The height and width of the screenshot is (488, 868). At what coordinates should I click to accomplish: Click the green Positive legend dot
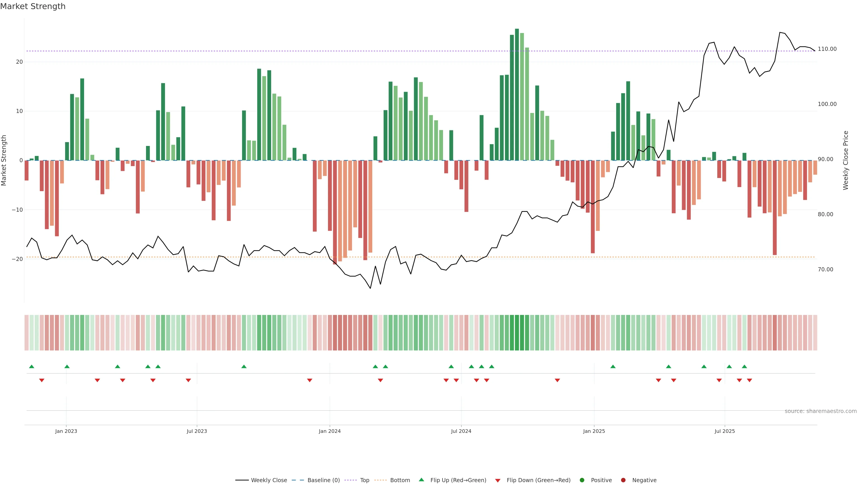pyautogui.click(x=582, y=480)
